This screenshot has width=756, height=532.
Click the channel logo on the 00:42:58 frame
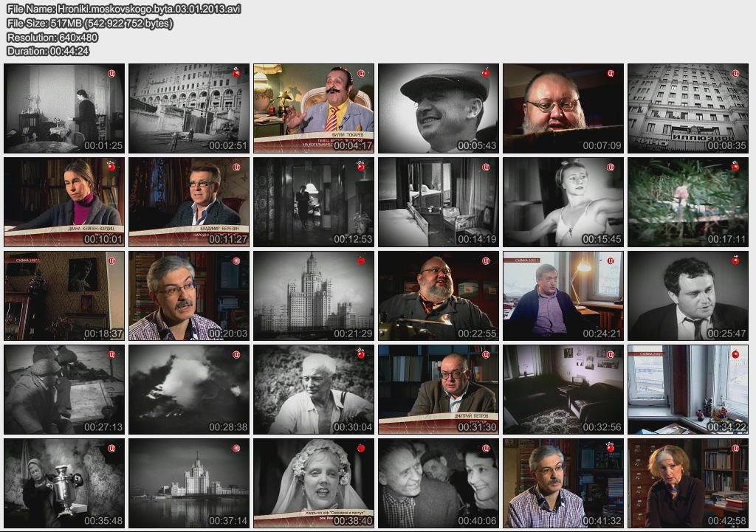[735, 448]
